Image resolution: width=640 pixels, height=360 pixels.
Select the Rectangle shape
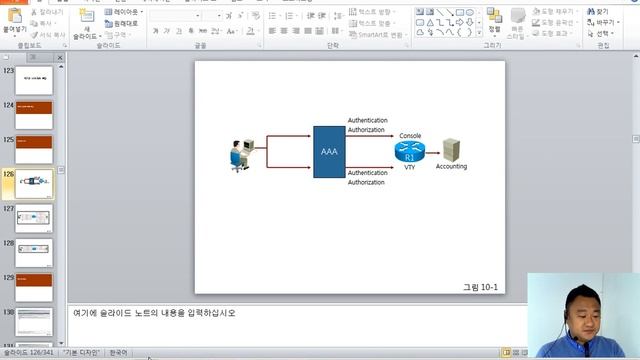pos(460,12)
